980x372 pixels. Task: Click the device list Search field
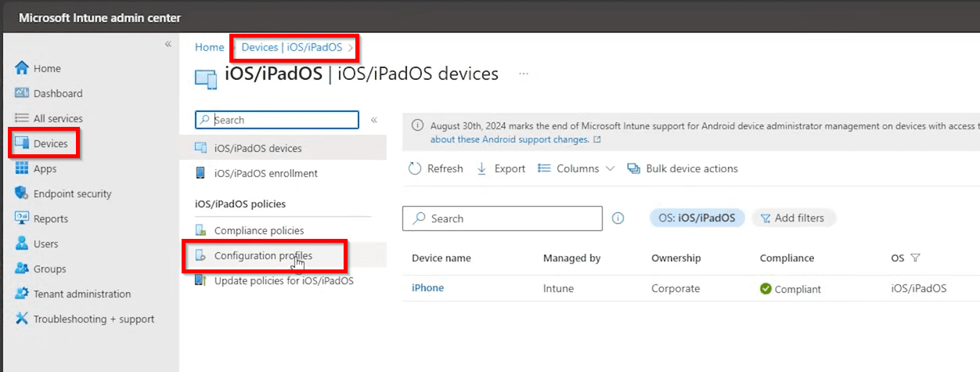pos(503,219)
